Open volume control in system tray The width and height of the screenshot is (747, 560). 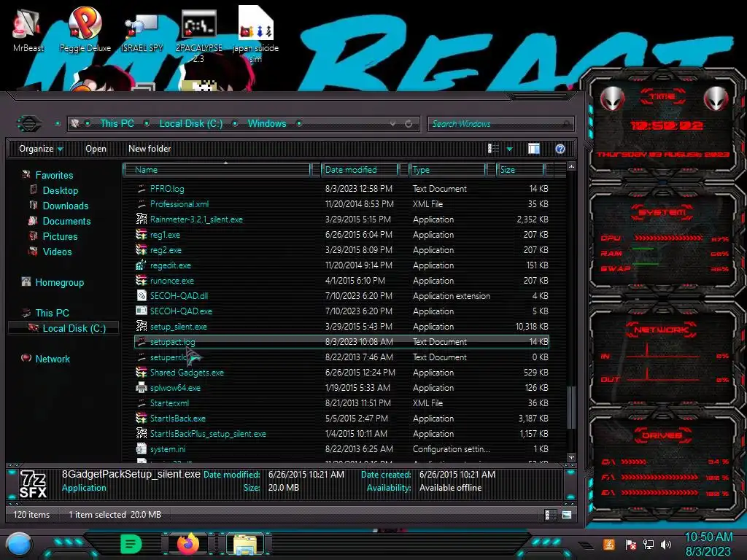[x=665, y=544]
